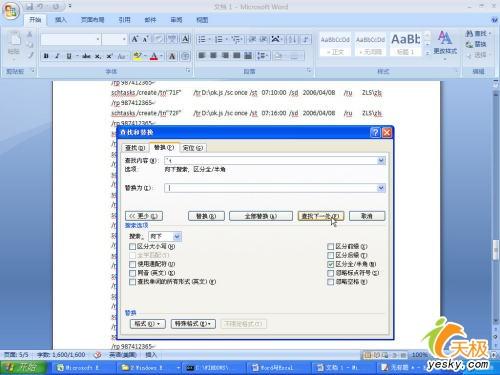This screenshot has height=375, width=500.
Task: Click the 取消 button
Action: (x=367, y=216)
